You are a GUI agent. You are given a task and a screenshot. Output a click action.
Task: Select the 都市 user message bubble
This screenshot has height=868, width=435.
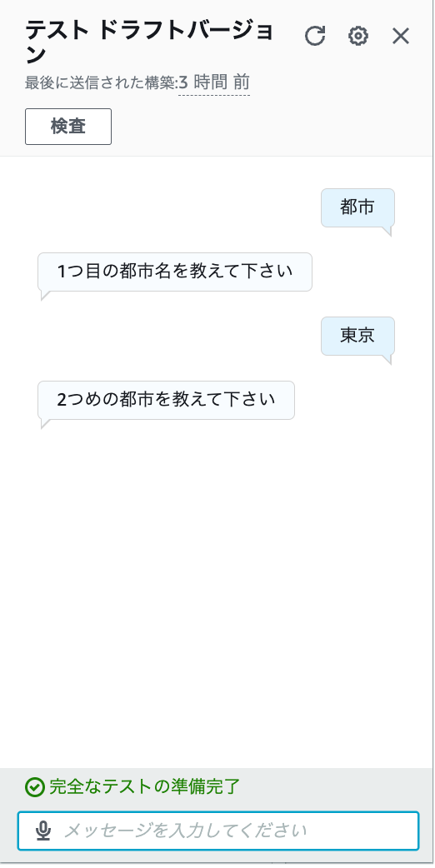coord(357,207)
